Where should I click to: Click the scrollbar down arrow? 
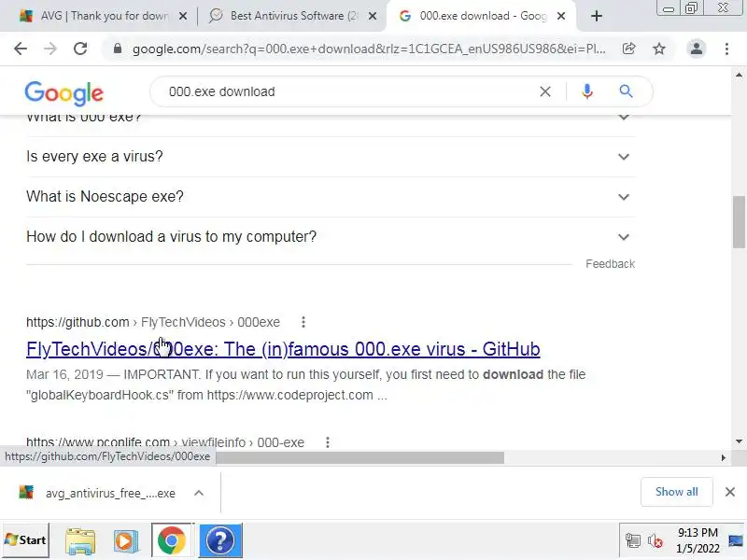[x=739, y=441]
